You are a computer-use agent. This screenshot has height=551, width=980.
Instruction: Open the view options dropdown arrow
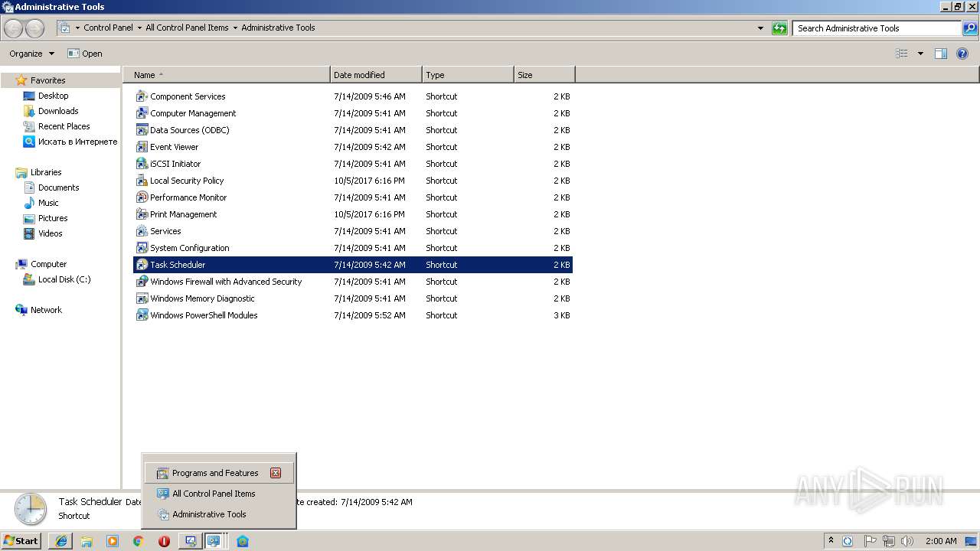coord(920,54)
